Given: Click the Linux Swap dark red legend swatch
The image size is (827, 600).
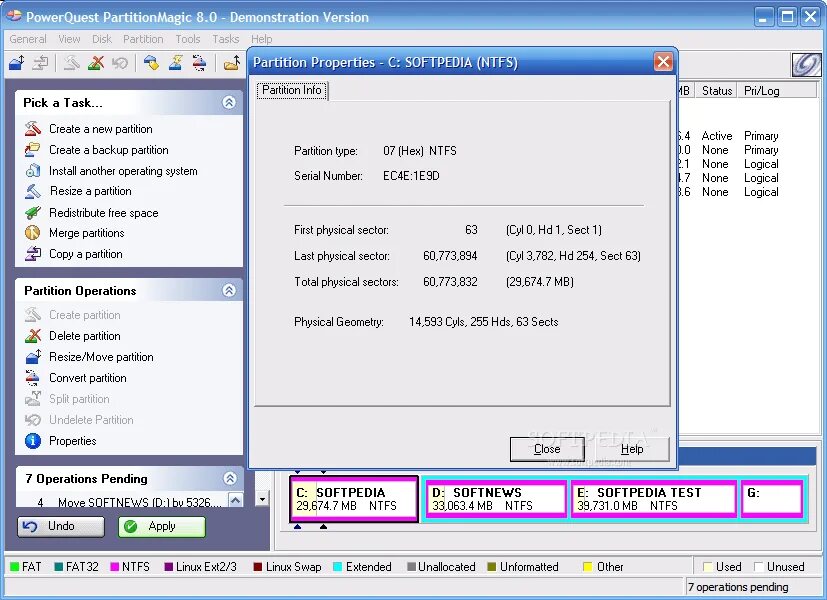Looking at the screenshot, I should [258, 567].
